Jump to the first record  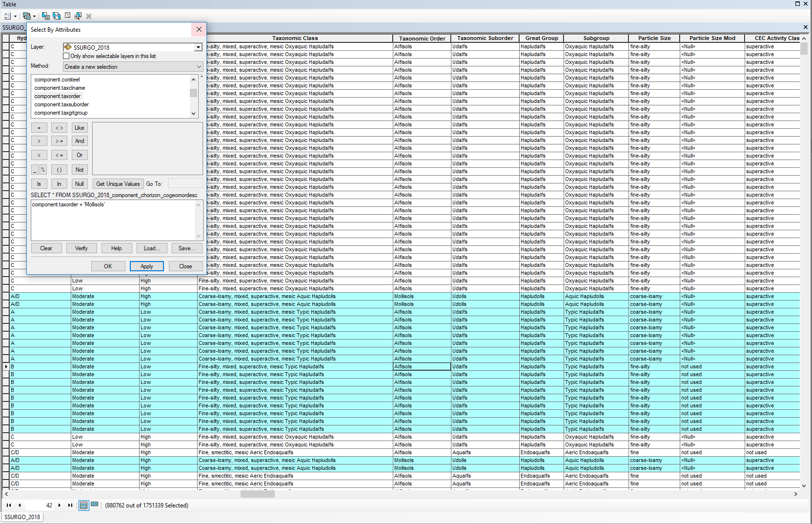(9, 505)
